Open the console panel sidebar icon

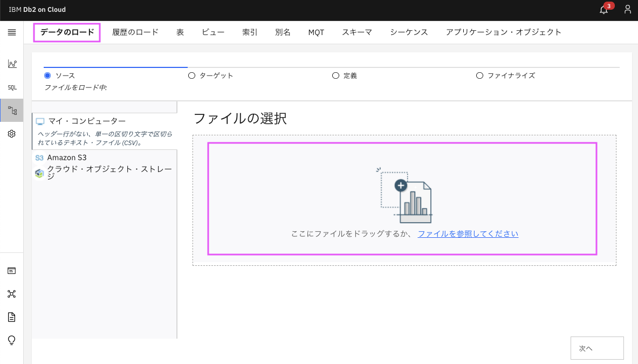(12, 271)
